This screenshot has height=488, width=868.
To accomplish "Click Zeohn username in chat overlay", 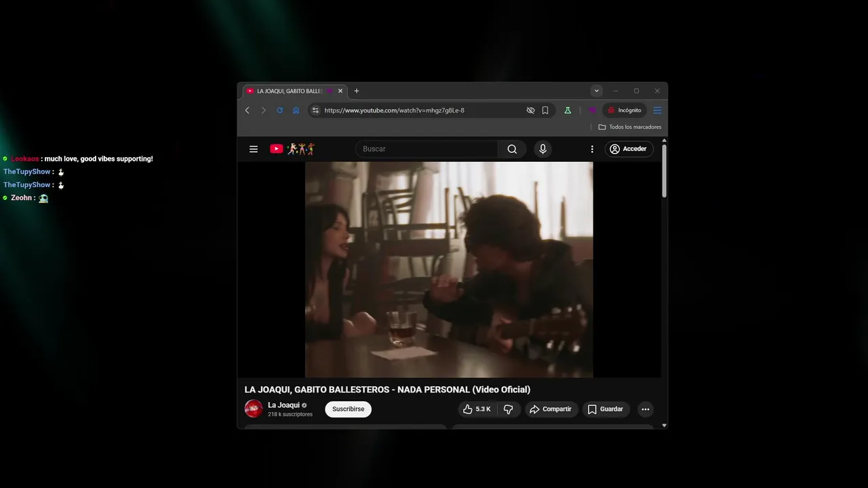I will (22, 198).
